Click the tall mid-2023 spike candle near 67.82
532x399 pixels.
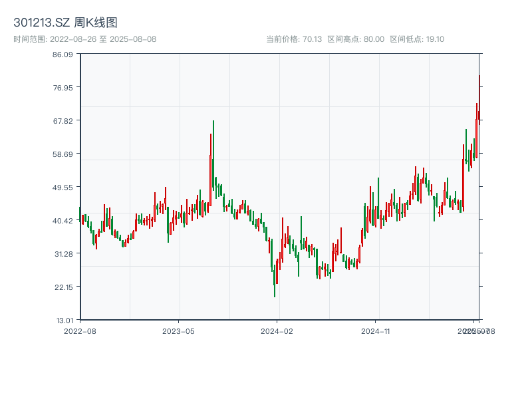[213, 155]
